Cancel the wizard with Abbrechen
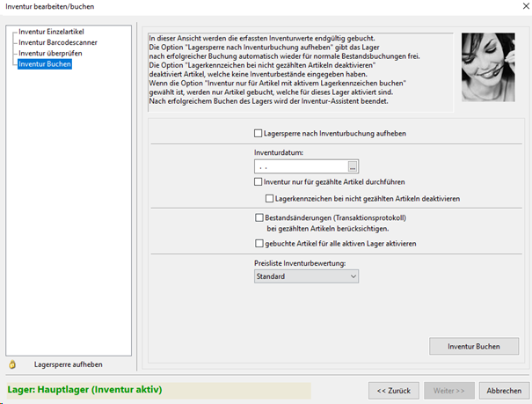This screenshot has height=404, width=532. pos(504,391)
